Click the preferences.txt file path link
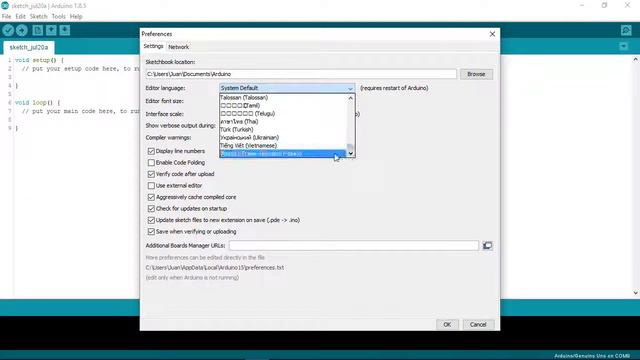The height and width of the screenshot is (360, 640). coord(215,268)
